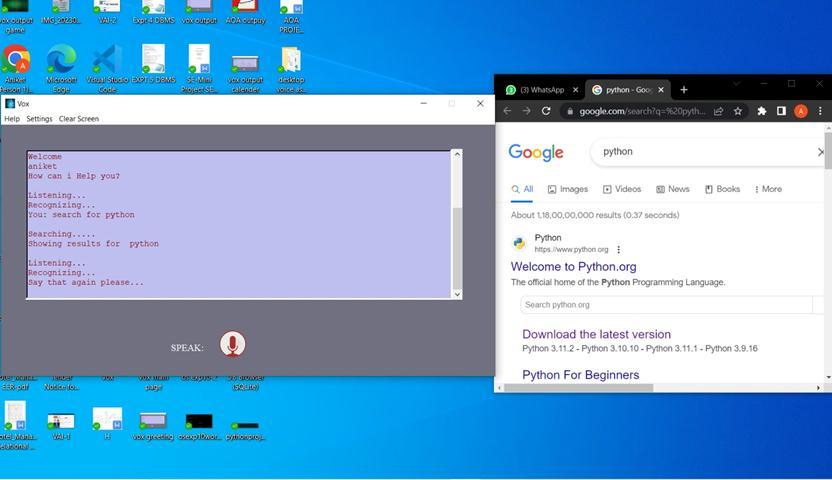Open the Chrome extensions puzzle icon
The height and width of the screenshot is (480, 832).
(x=762, y=111)
